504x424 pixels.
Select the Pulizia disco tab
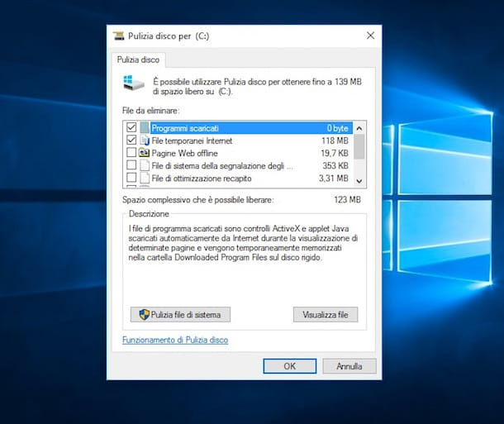[x=139, y=60]
